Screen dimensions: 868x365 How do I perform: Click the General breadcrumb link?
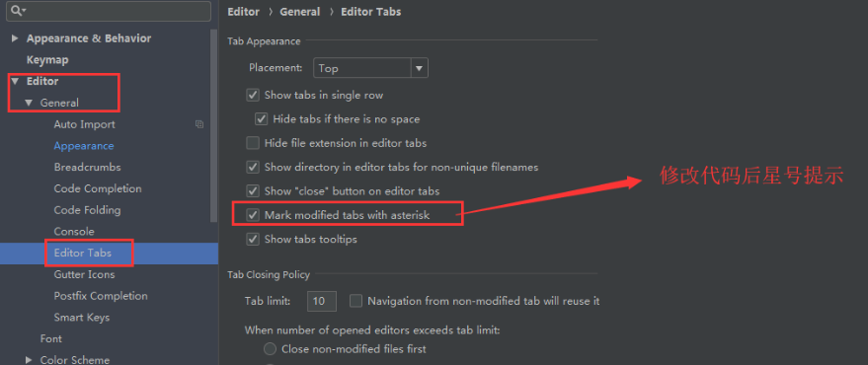click(300, 12)
